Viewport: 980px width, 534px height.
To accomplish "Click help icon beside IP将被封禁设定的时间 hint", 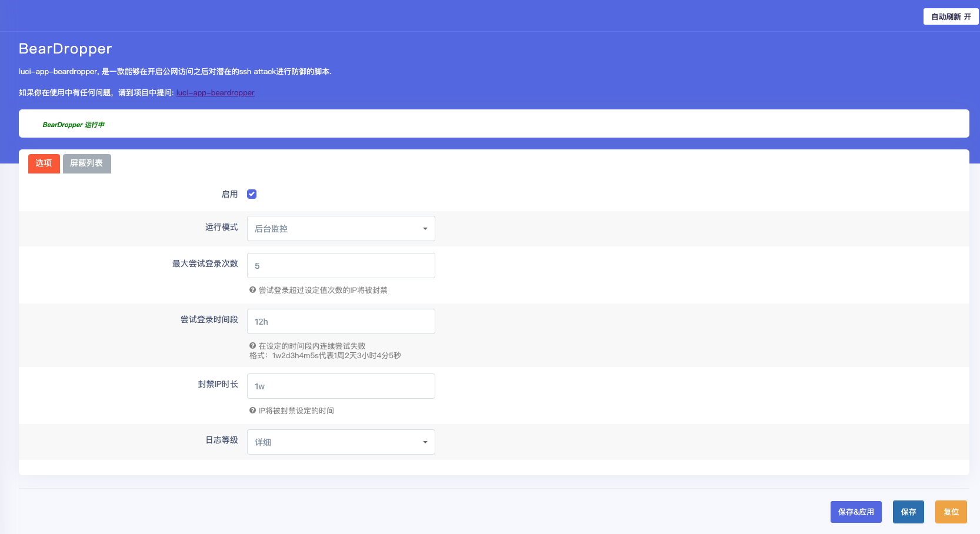I will (x=252, y=410).
